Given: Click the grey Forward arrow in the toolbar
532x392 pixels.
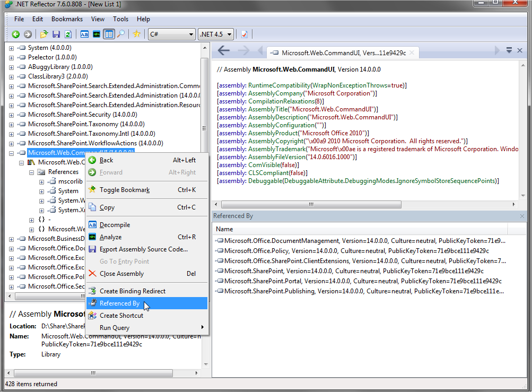Looking at the screenshot, I should point(28,34).
